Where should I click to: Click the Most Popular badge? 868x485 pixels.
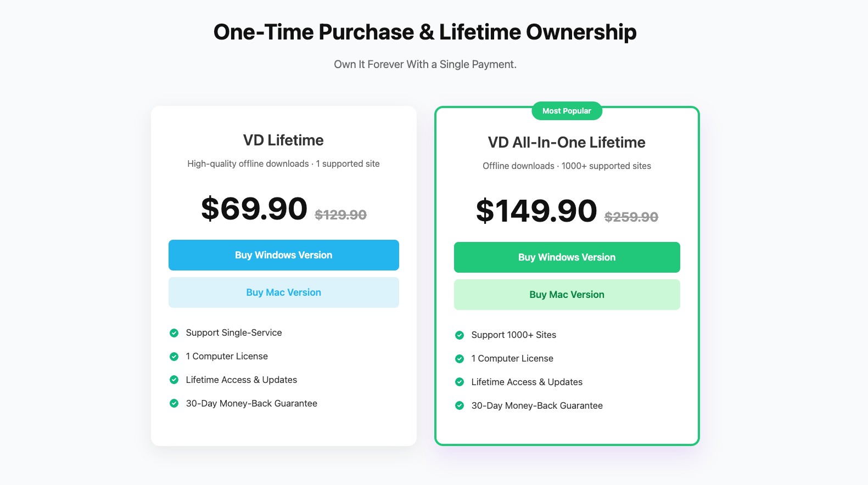pyautogui.click(x=567, y=111)
